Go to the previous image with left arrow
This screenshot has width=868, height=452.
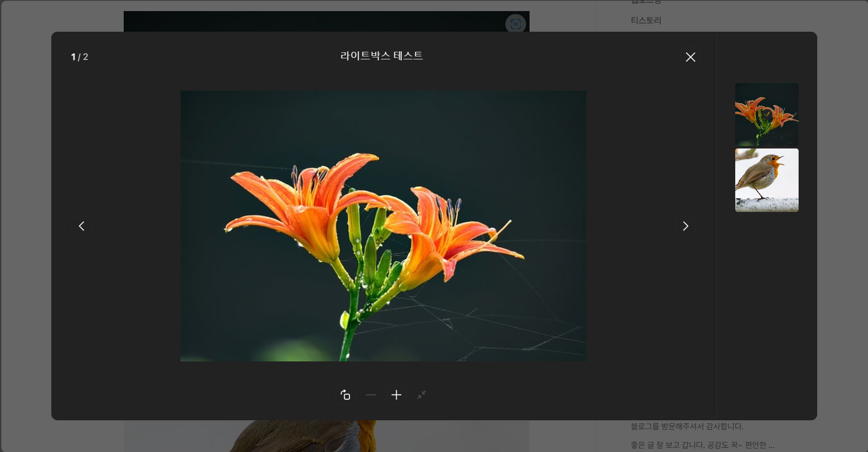(81, 226)
